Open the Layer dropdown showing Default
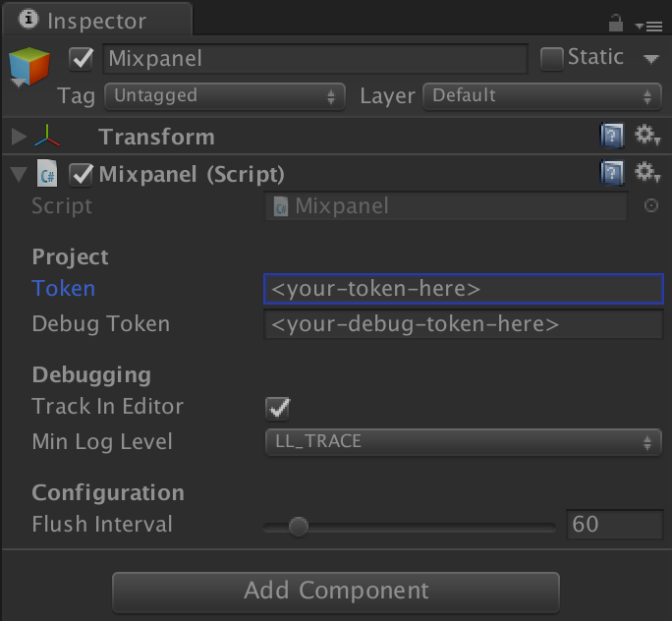Image resolution: width=672 pixels, height=621 pixels. coord(541,96)
